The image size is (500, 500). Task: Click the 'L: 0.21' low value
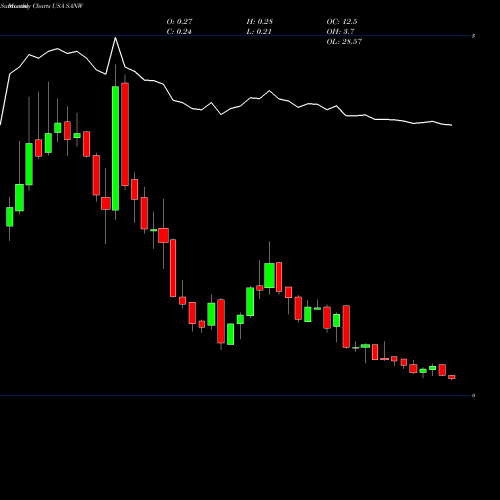259,32
